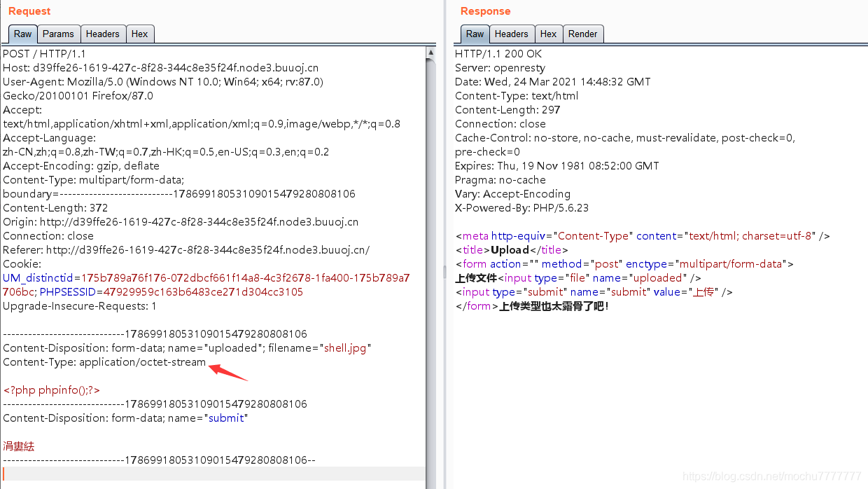Click the 'submit' form-data name value

click(226, 418)
